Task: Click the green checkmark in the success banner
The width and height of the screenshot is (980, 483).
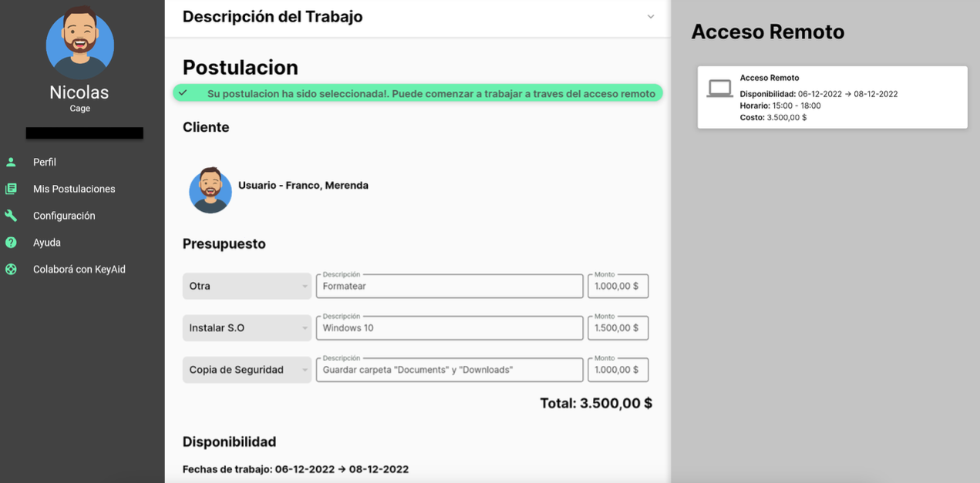Action: pos(184,93)
